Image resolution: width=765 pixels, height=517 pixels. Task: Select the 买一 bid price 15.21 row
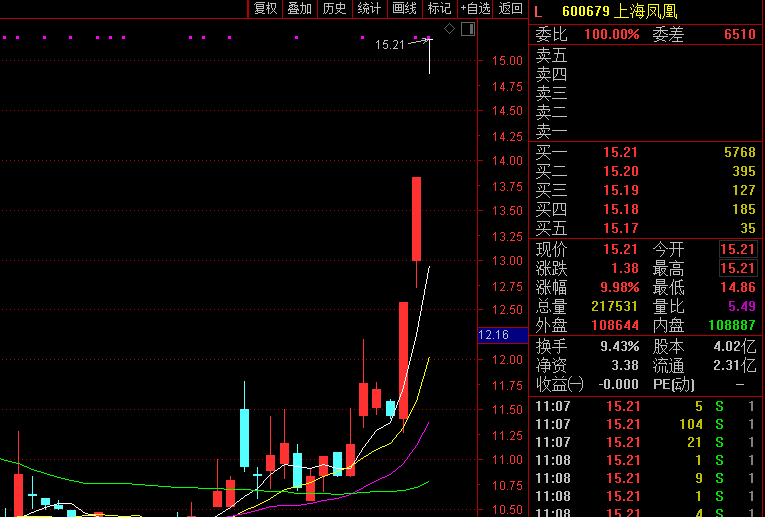click(620, 152)
